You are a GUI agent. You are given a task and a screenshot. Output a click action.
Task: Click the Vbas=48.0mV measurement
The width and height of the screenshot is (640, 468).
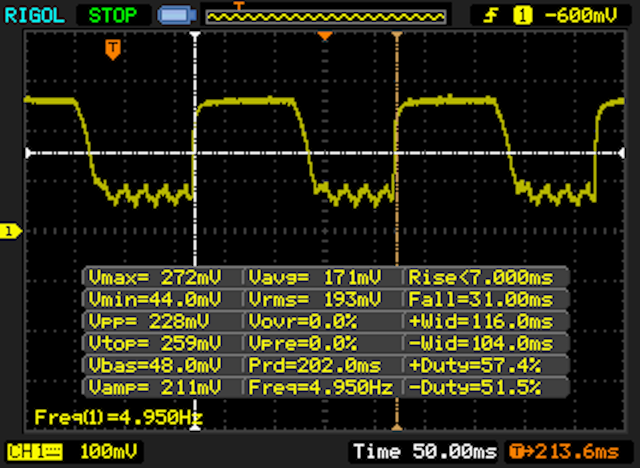click(155, 365)
